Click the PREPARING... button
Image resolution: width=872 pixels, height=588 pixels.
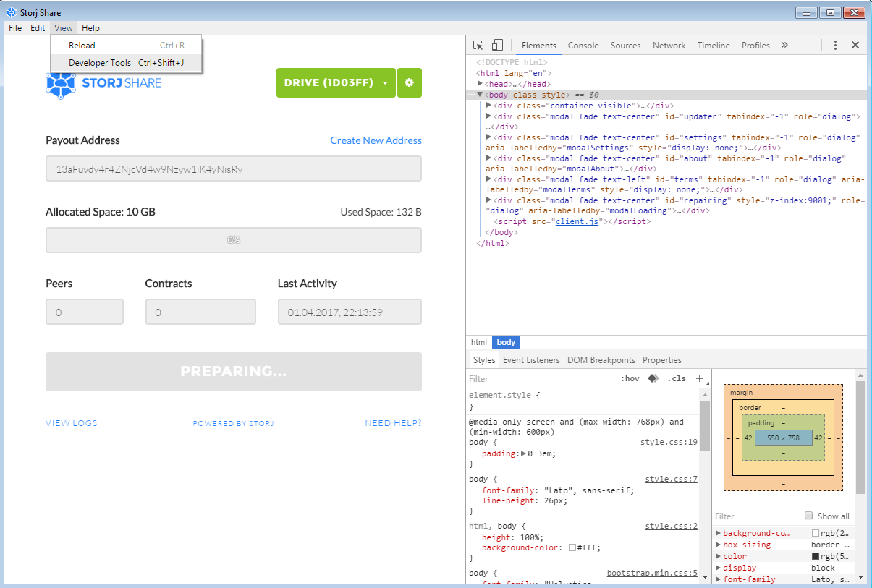234,372
